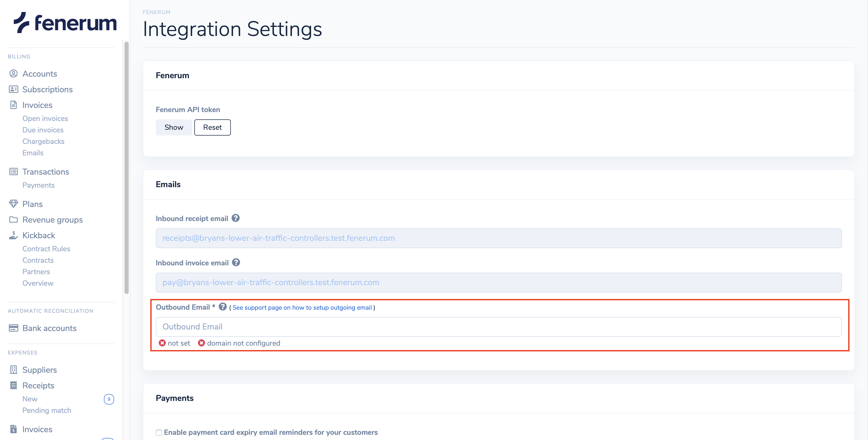This screenshot has width=868, height=440.
Task: Open billing Invoices section
Action: (x=38, y=105)
